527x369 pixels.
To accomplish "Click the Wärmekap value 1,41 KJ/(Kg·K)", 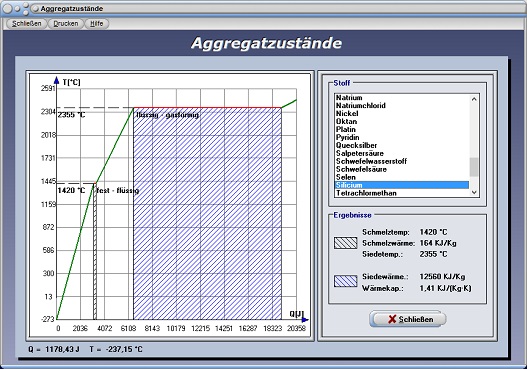I will point(445,288).
